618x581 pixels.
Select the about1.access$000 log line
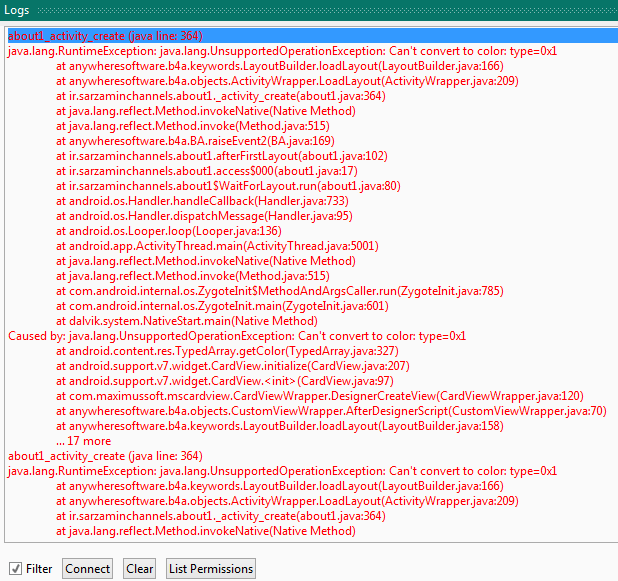213,171
